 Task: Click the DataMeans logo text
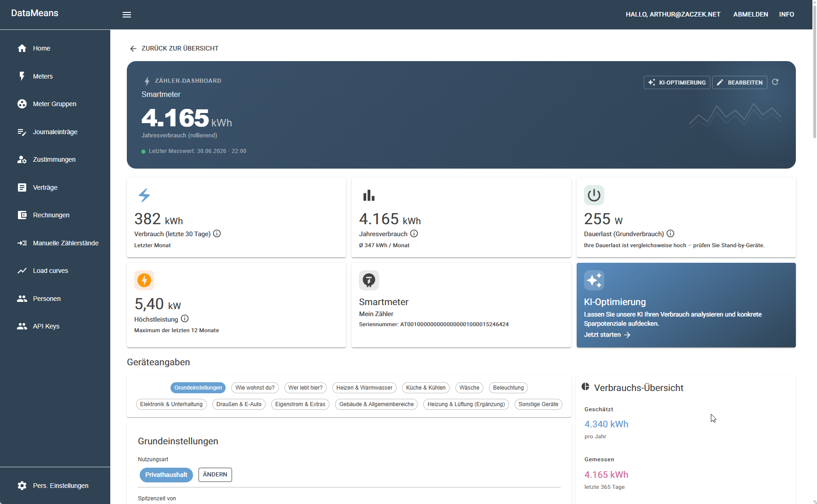[35, 13]
